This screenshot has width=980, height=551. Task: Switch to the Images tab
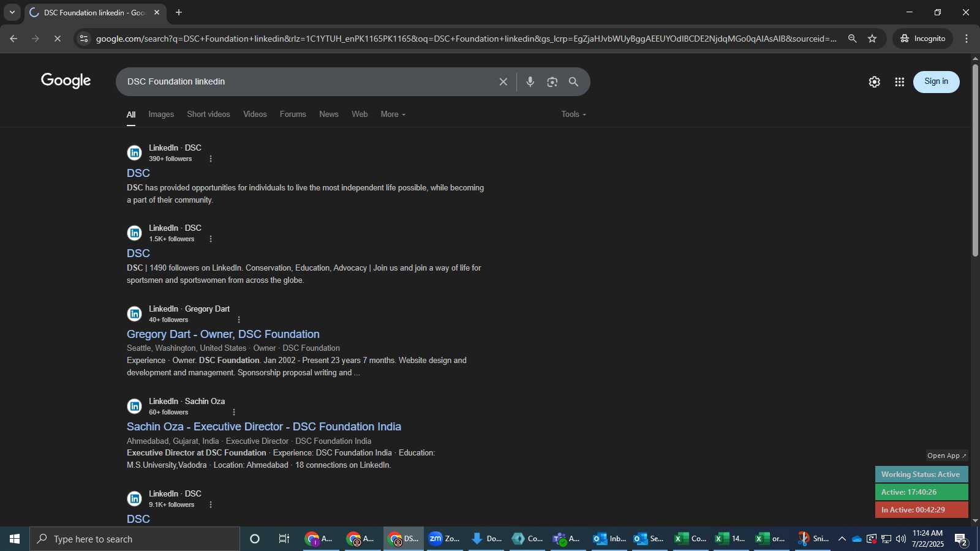tap(161, 114)
